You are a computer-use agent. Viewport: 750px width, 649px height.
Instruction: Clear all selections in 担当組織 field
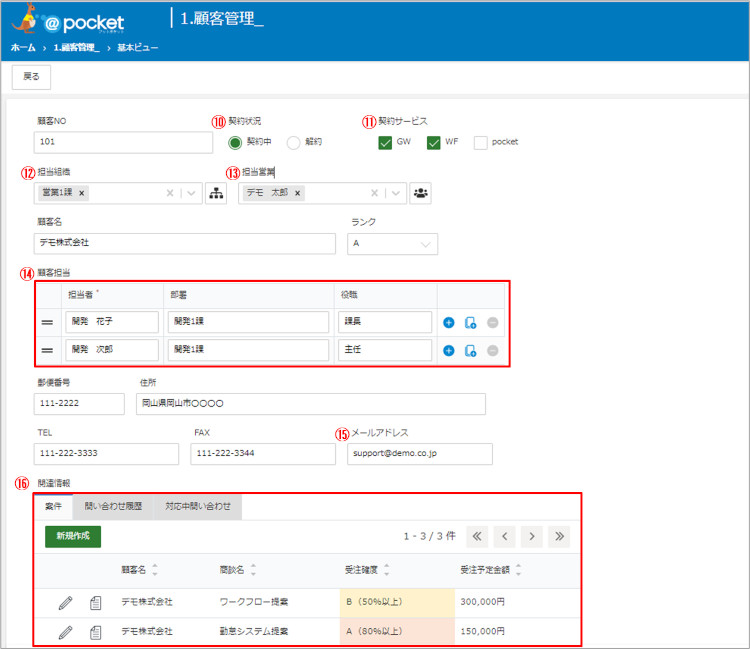pos(170,193)
